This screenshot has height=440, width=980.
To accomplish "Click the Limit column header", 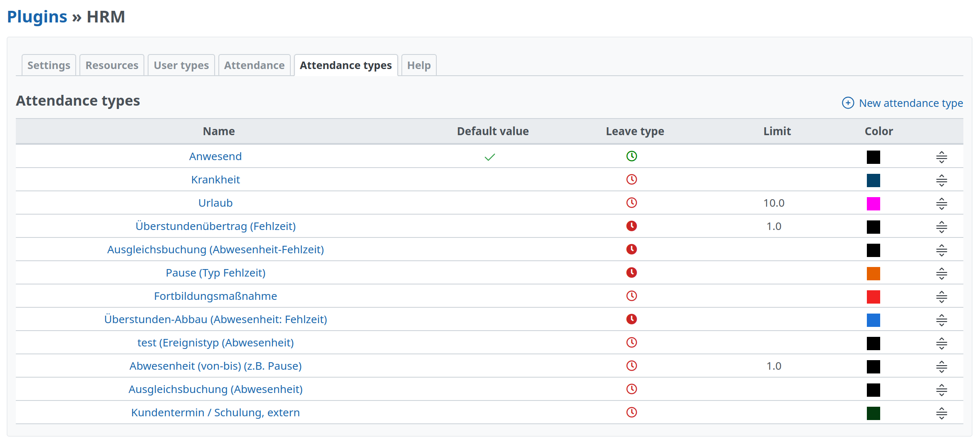I will 777,131.
